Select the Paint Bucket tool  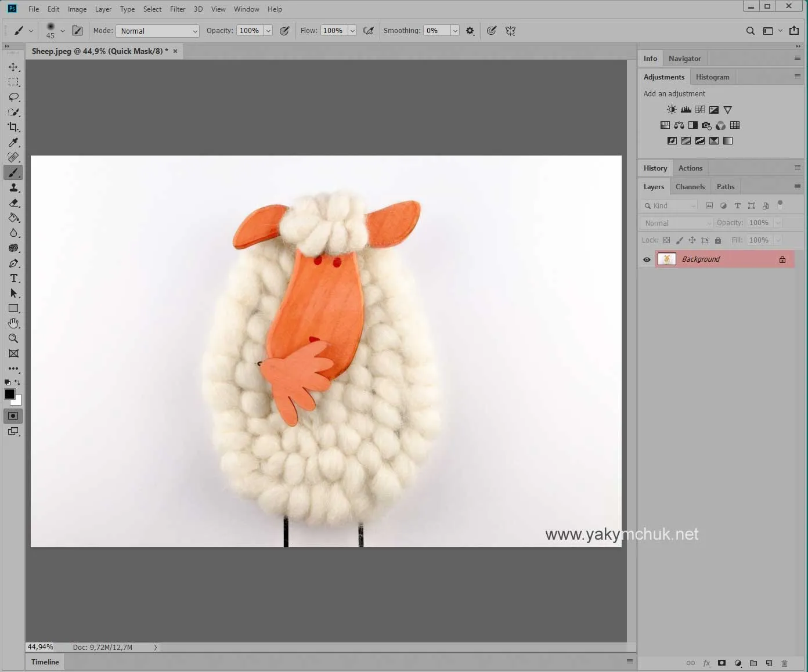coord(13,218)
